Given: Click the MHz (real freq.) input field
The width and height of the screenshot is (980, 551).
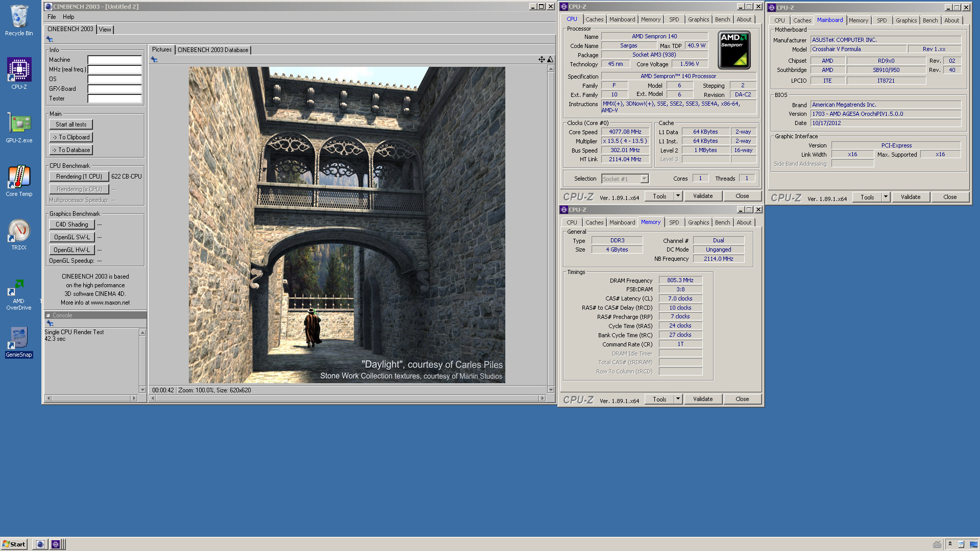Looking at the screenshot, I should (114, 69).
